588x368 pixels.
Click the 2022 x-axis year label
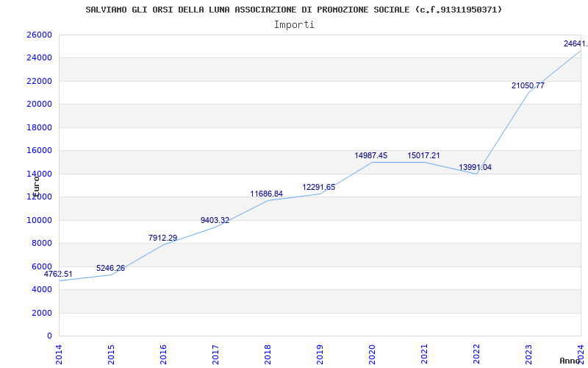pyautogui.click(x=476, y=354)
